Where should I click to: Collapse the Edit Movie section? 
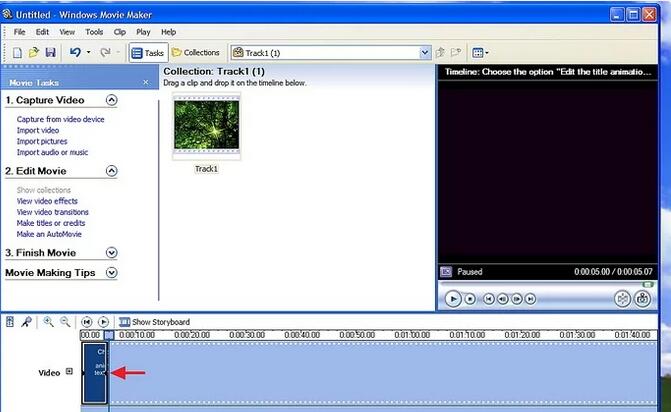tap(111, 171)
